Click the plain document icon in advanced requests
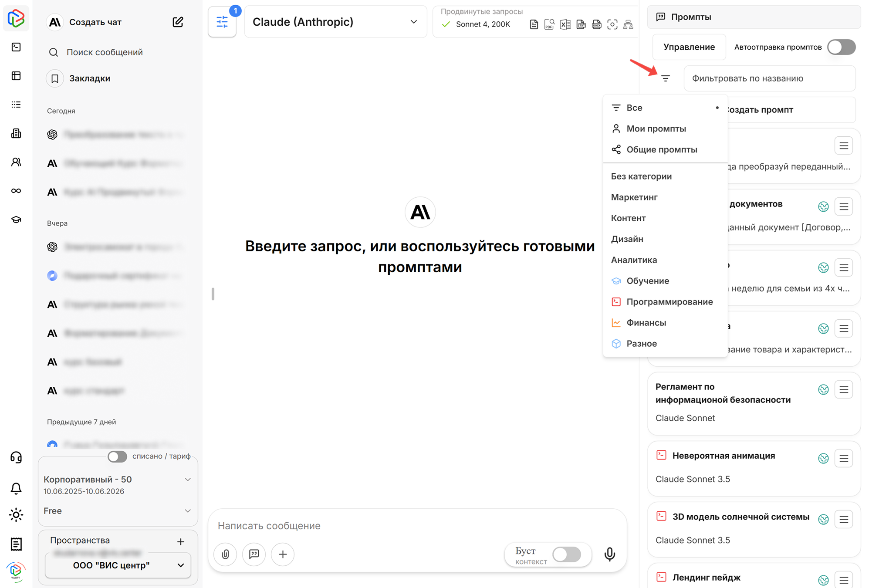The height and width of the screenshot is (588, 869). [534, 25]
